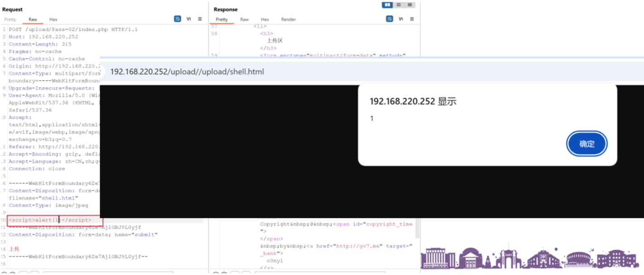Image resolution: width=644 pixels, height=275 pixels.
Task: Toggle Request pane non-printable characters \n icon
Action: [x=189, y=19]
